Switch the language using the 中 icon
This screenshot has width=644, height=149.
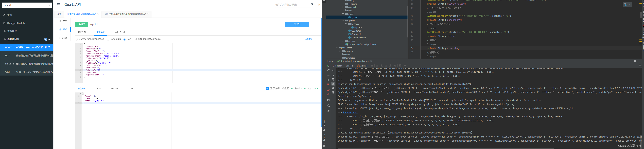pos(319,5)
